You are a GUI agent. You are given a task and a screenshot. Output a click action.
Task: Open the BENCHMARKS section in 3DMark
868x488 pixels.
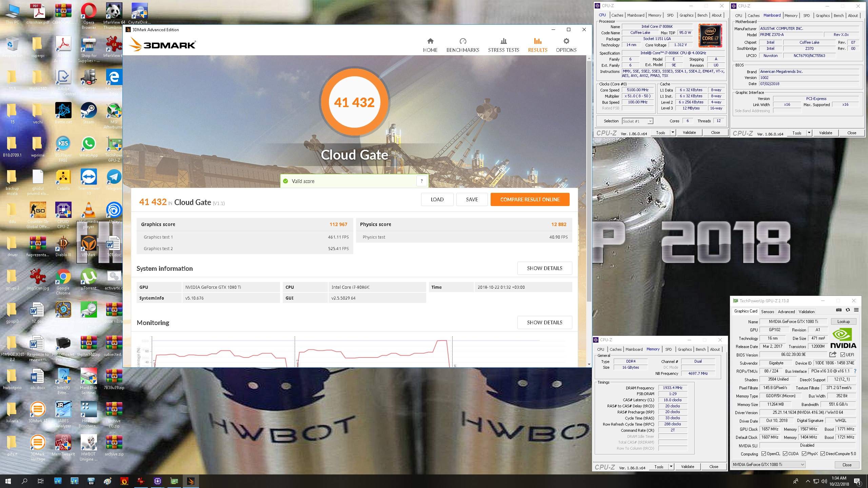pyautogui.click(x=462, y=45)
